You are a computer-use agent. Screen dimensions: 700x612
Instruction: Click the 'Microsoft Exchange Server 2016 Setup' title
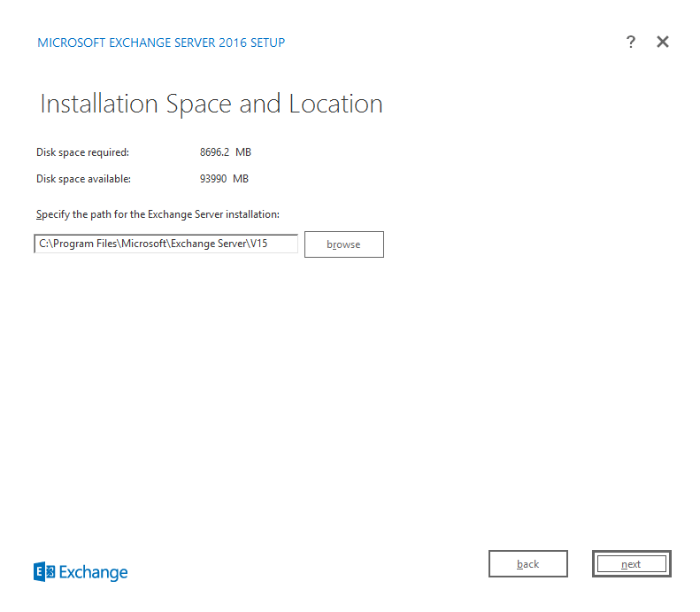161,43
